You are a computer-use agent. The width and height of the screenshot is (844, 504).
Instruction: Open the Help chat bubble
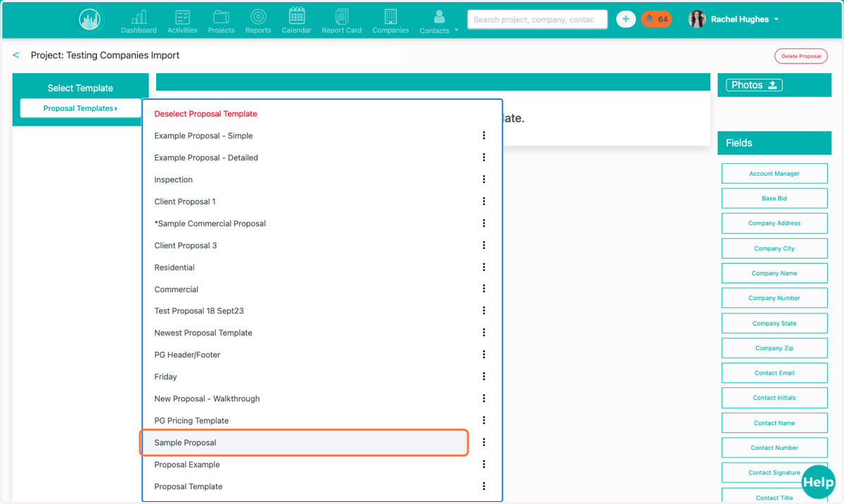pos(818,482)
